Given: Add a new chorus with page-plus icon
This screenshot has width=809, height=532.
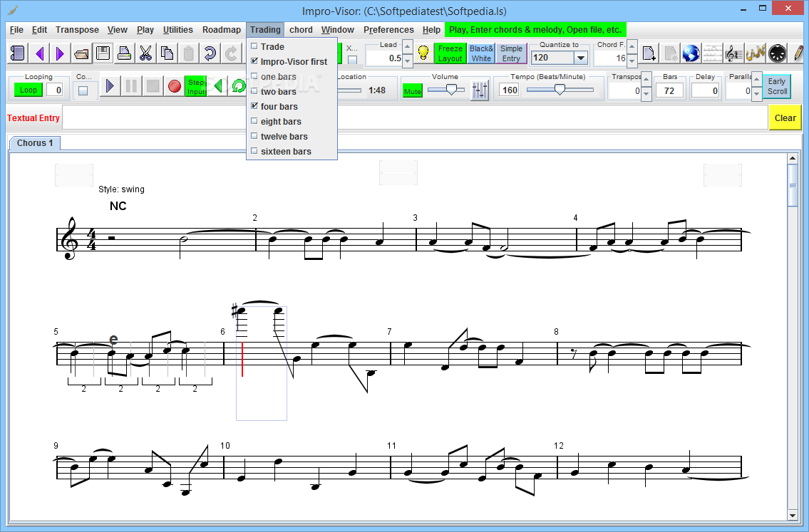Looking at the screenshot, I should click(x=649, y=53).
